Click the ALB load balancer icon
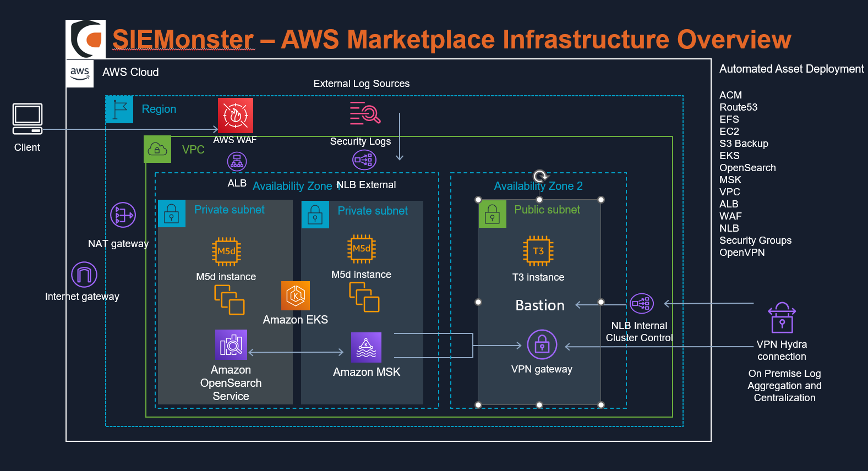 (237, 162)
